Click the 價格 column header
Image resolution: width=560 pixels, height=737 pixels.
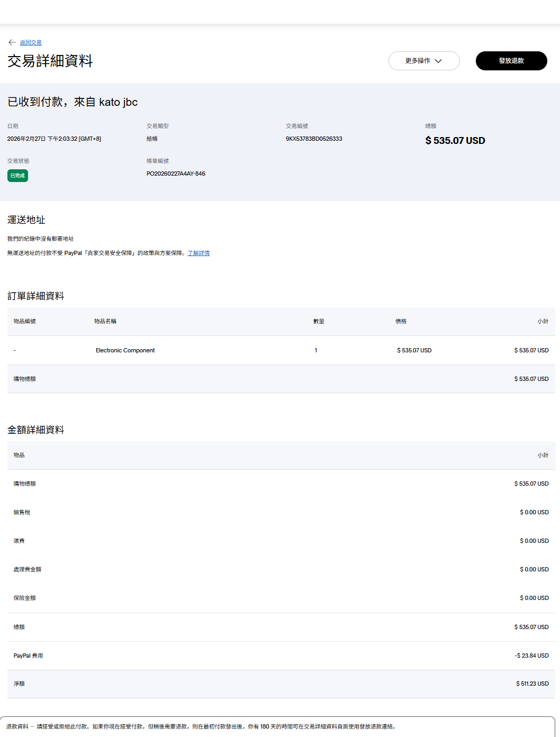[x=401, y=321]
